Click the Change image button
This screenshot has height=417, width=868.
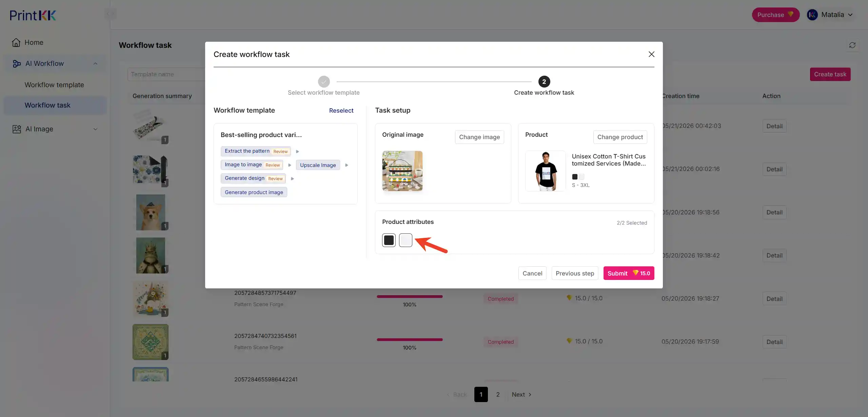tap(479, 137)
